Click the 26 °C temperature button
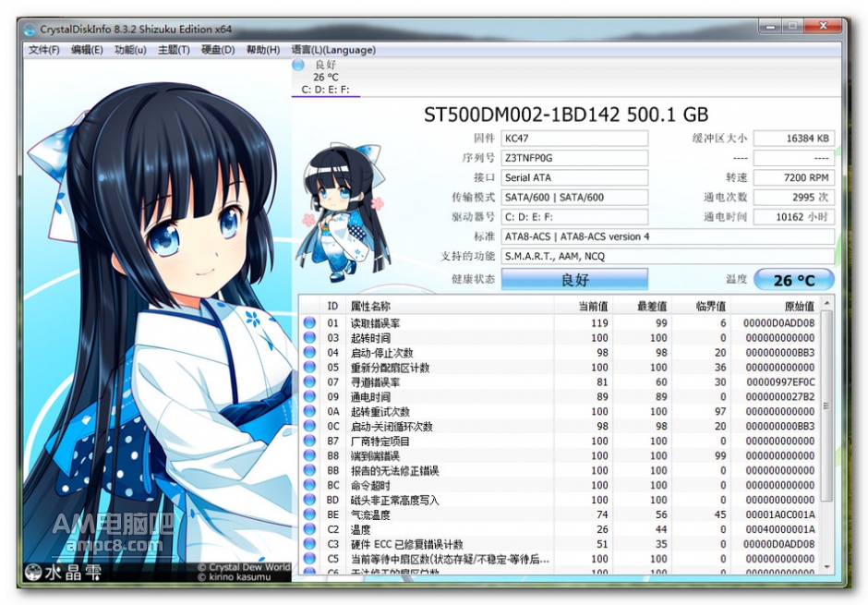The width and height of the screenshot is (868, 605). click(x=794, y=280)
